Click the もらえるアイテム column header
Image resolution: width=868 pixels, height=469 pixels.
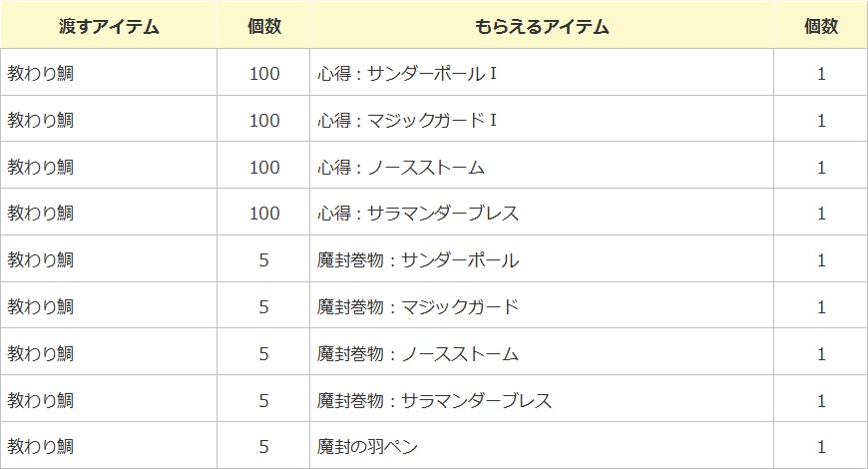542,27
